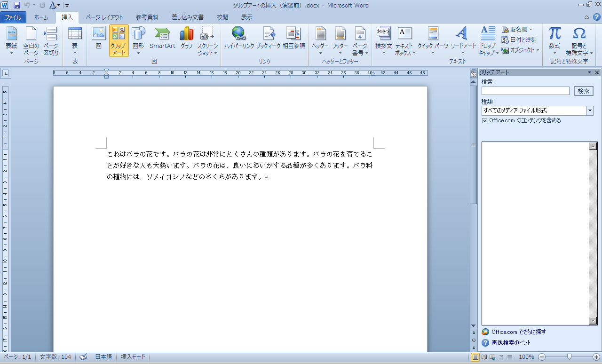Insert a 空白のページ blank page
Viewport: 602px width, 364px height.
click(x=31, y=40)
